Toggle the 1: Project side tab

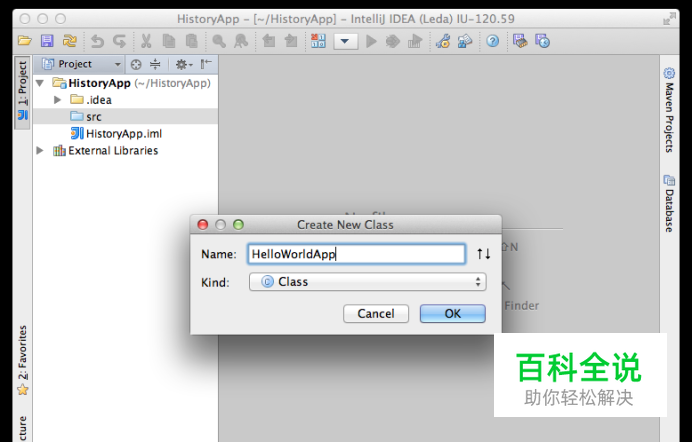pyautogui.click(x=23, y=92)
